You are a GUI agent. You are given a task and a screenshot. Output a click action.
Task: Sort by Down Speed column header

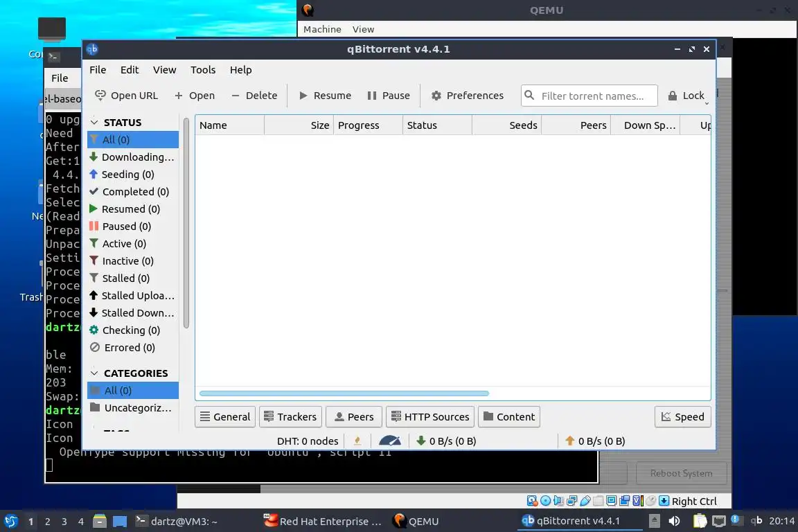coord(645,125)
